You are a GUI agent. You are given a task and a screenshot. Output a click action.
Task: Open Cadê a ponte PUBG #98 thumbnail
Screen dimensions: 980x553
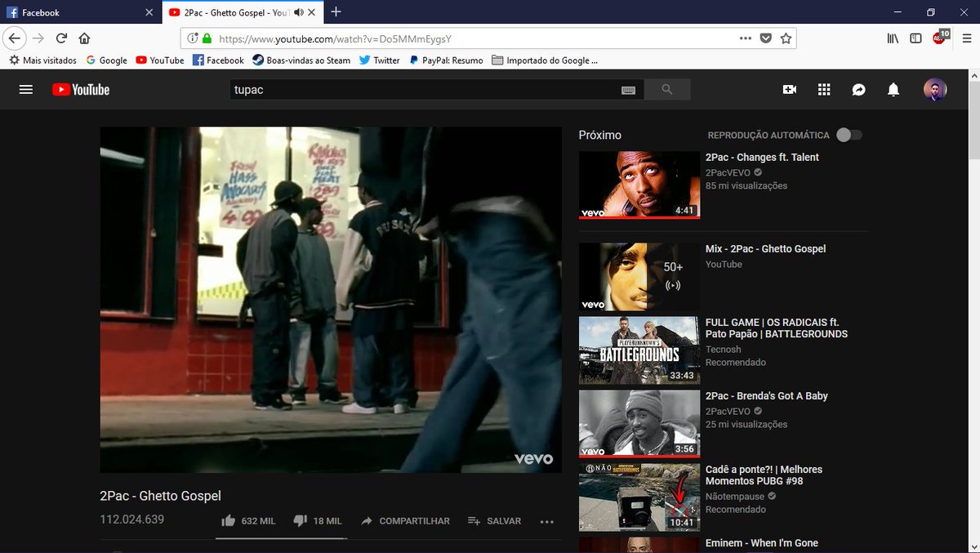pos(639,497)
